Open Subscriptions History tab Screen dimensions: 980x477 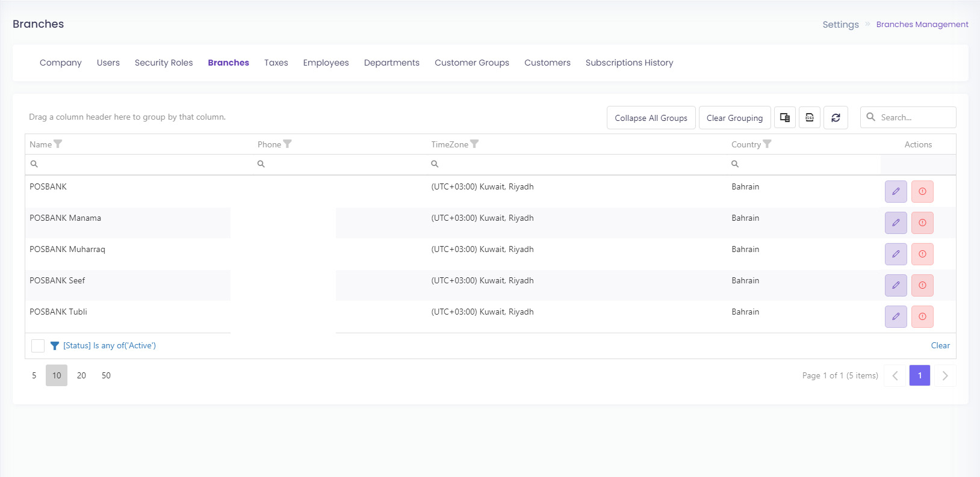pyautogui.click(x=630, y=63)
